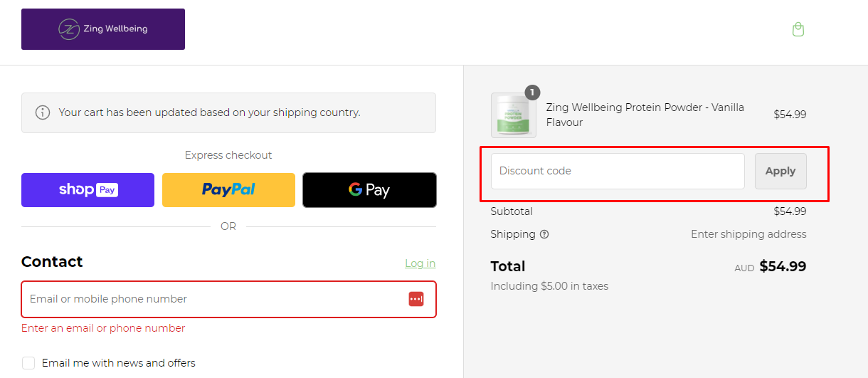Click the shipping help question mark icon
This screenshot has height=378, width=868.
click(x=544, y=234)
